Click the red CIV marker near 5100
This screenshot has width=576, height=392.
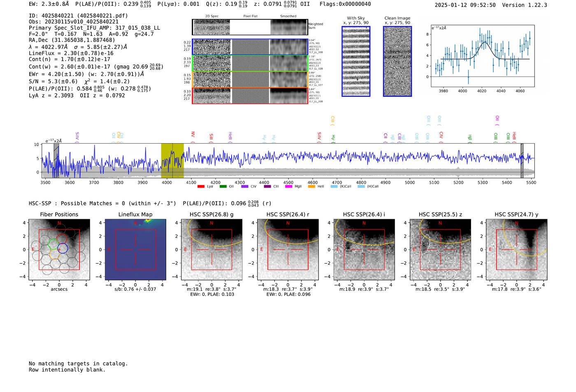[441, 137]
